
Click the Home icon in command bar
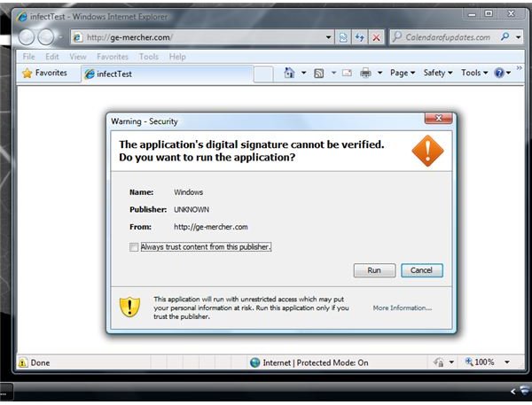coord(289,73)
